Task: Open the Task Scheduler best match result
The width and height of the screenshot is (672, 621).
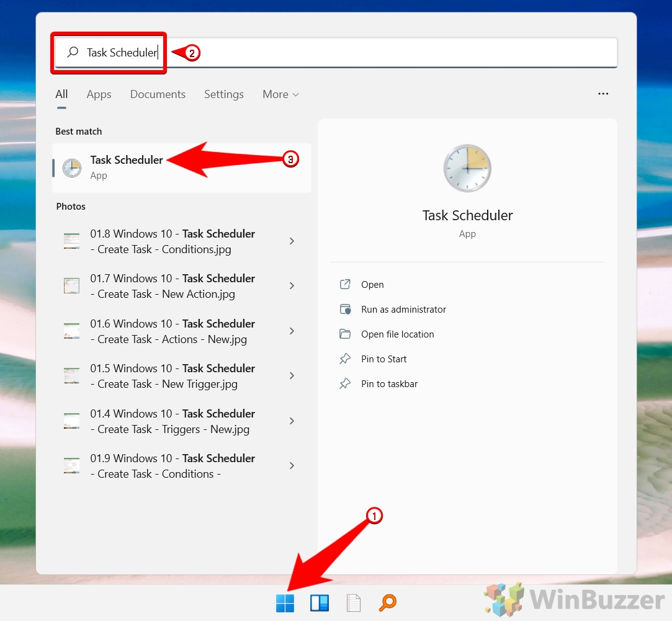Action: pyautogui.click(x=182, y=168)
